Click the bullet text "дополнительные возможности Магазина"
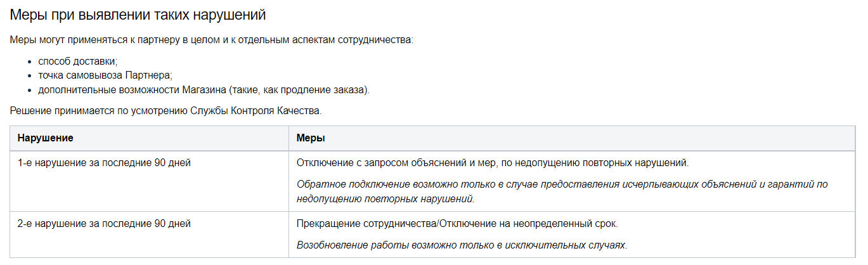This screenshot has height=265, width=868. point(132,89)
